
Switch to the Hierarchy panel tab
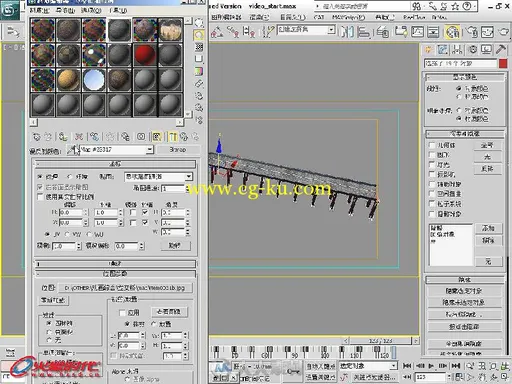tap(457, 50)
